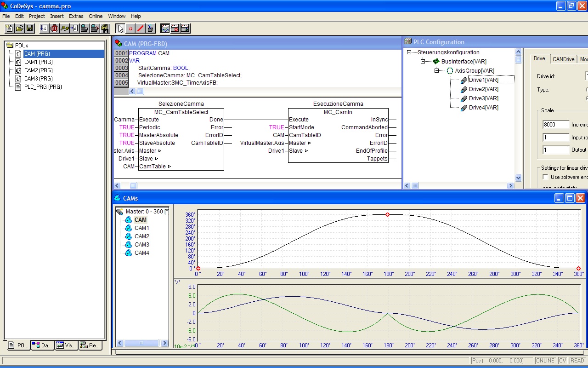The image size is (588, 368).
Task: Collapse the Steuerungskonfiguration tree node
Action: (x=409, y=52)
